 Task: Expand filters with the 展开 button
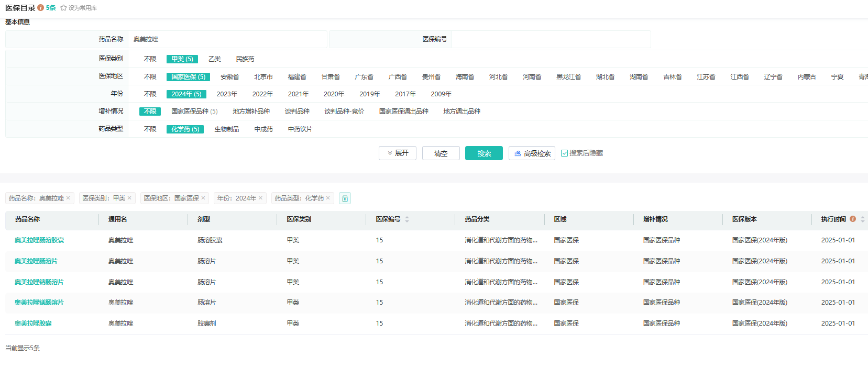click(x=398, y=153)
